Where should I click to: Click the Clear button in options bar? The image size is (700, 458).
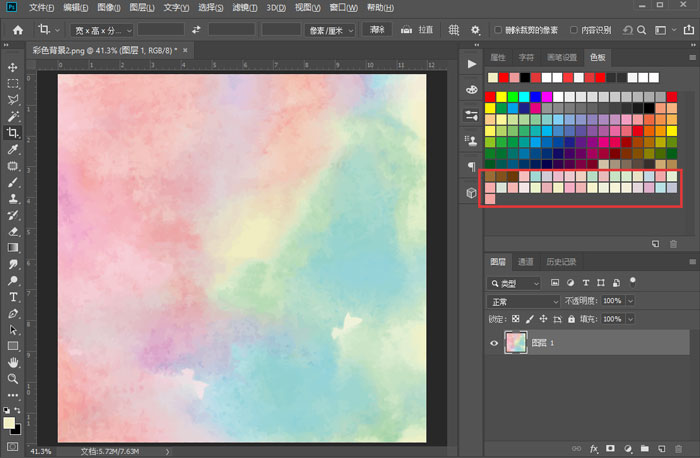377,30
